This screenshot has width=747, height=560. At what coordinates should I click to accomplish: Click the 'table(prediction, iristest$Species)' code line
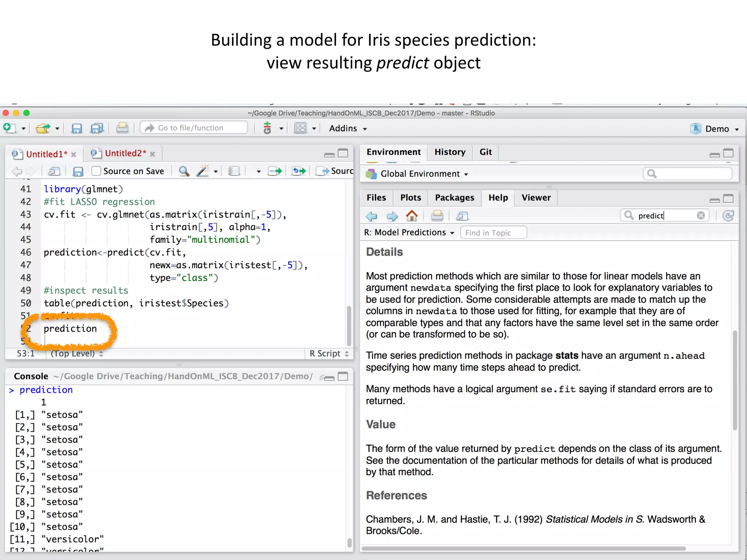pos(136,303)
